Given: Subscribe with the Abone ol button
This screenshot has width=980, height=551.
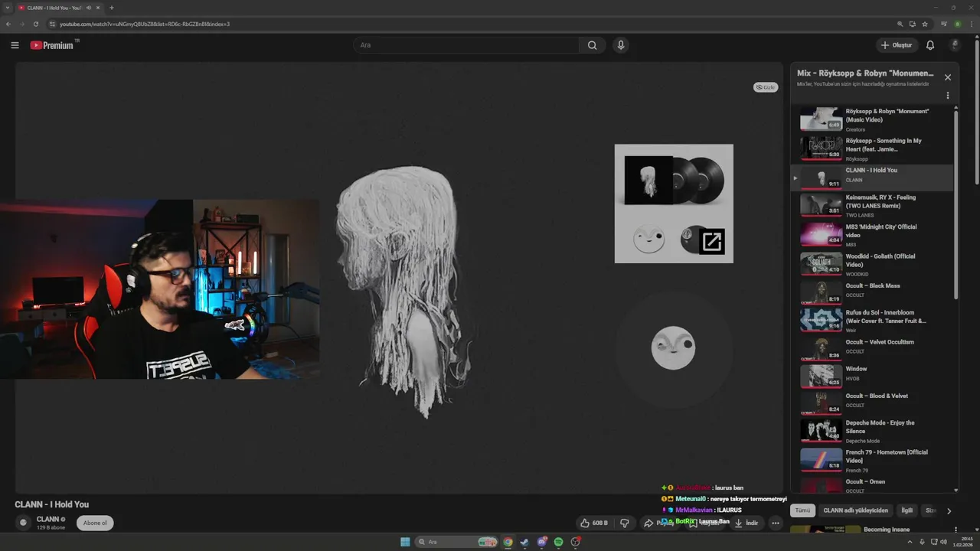Looking at the screenshot, I should click(x=95, y=523).
